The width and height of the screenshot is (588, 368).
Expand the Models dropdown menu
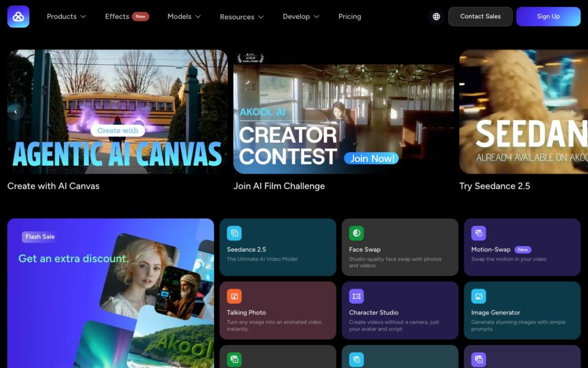tap(184, 17)
